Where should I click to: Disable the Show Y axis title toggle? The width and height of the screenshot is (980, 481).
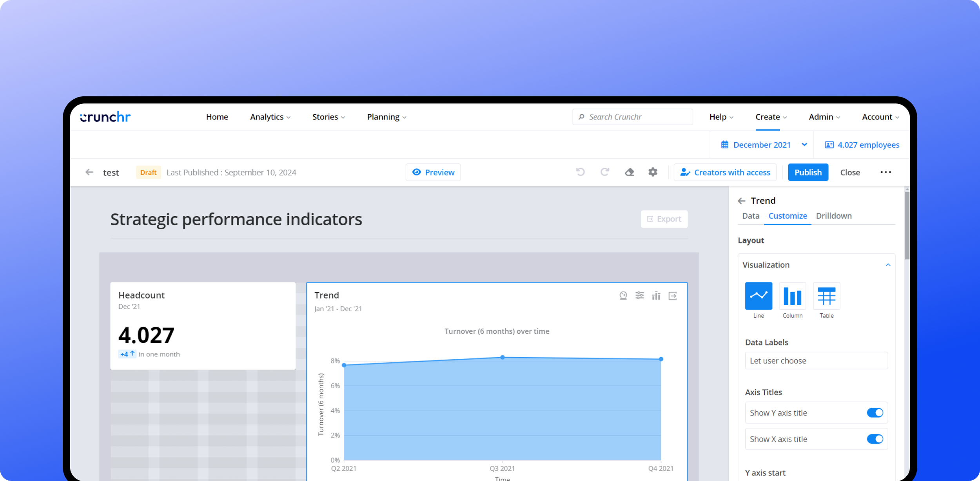point(875,412)
